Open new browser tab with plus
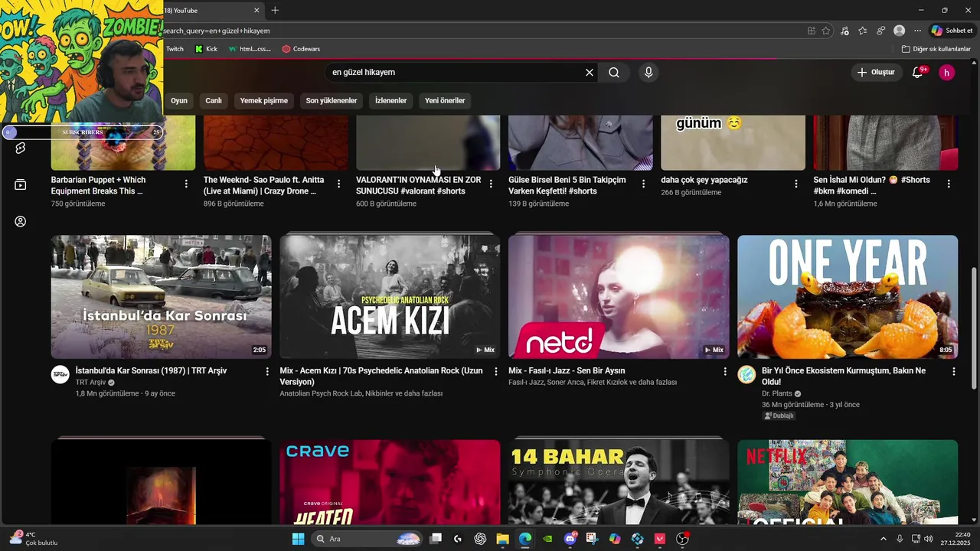 pos(275,10)
